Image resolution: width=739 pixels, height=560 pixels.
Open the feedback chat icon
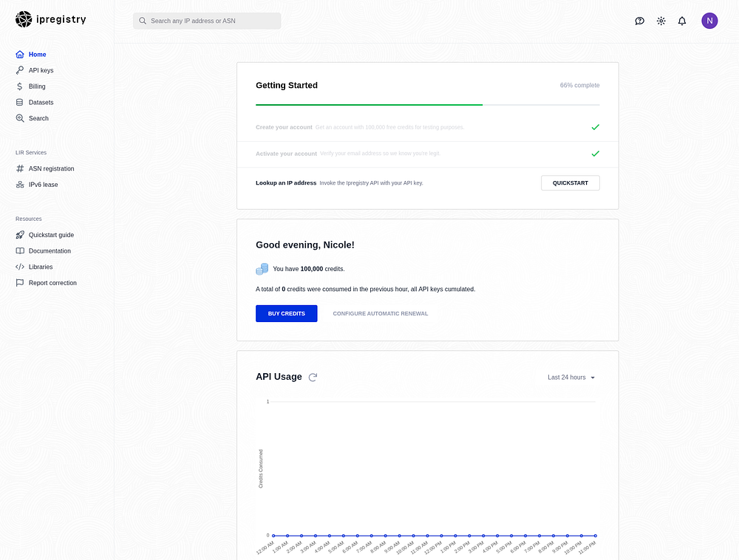click(640, 21)
